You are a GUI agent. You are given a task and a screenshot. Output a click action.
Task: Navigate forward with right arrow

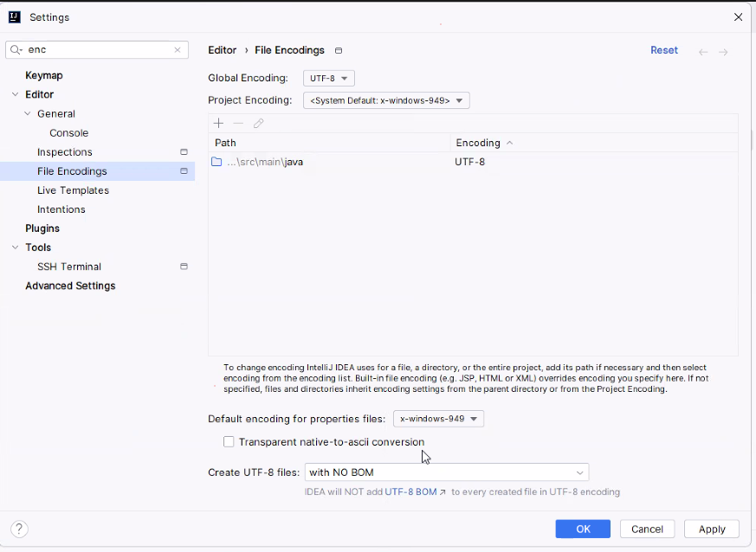tap(723, 52)
